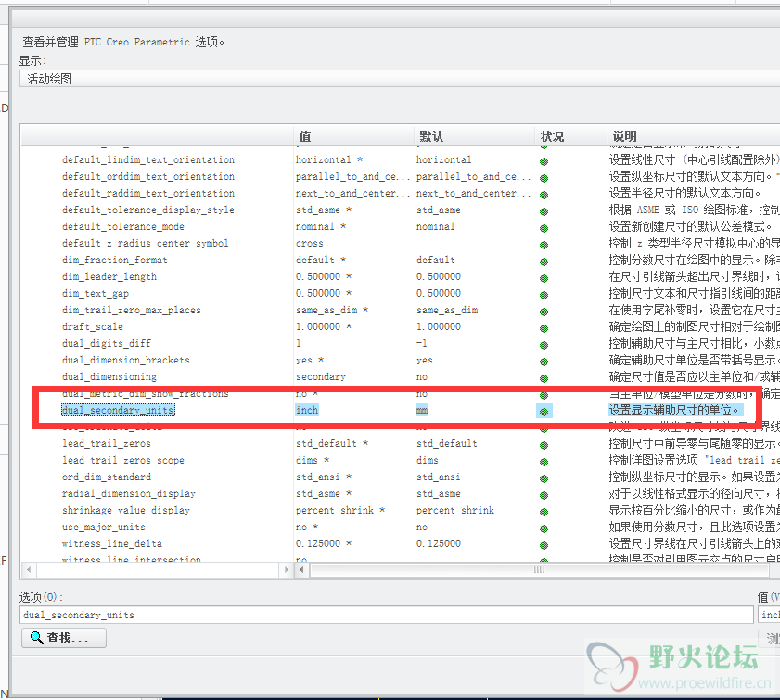Select ord_dim_standard option
This screenshot has height=700, width=780.
[x=107, y=477]
